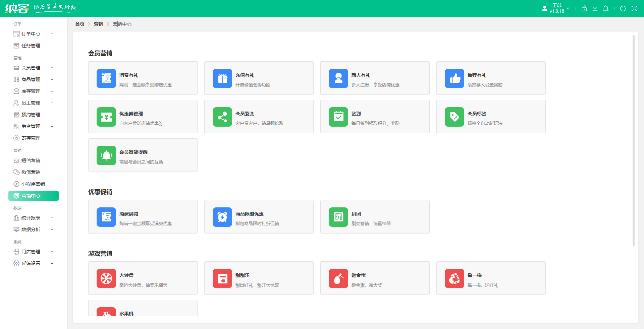Select 短信营销 in the sidebar
Image resolution: width=644 pixels, height=329 pixels.
(31, 160)
